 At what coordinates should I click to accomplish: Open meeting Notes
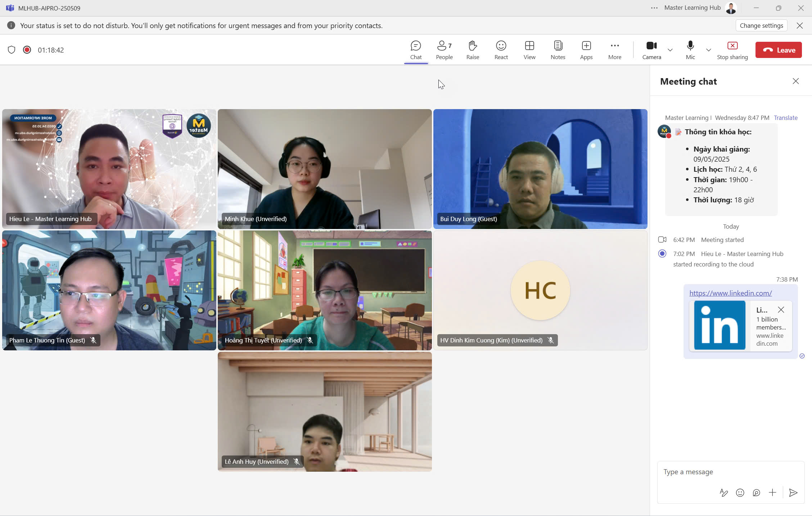point(558,50)
